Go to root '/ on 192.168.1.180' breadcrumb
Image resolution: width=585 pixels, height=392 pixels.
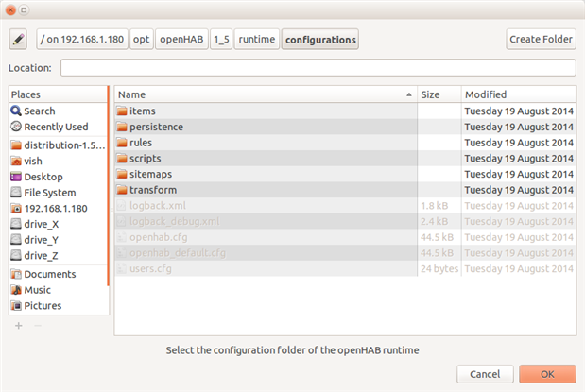82,39
